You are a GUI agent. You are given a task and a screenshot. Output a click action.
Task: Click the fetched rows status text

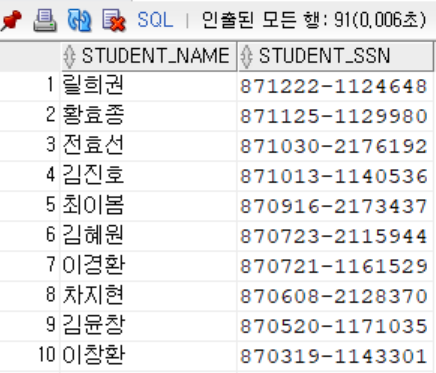[x=314, y=20]
